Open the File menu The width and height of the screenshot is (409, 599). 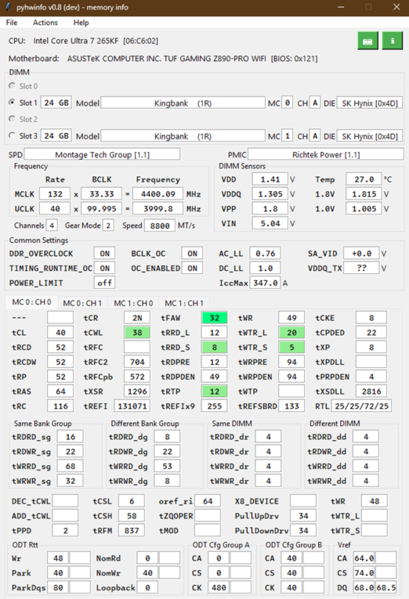pyautogui.click(x=11, y=23)
